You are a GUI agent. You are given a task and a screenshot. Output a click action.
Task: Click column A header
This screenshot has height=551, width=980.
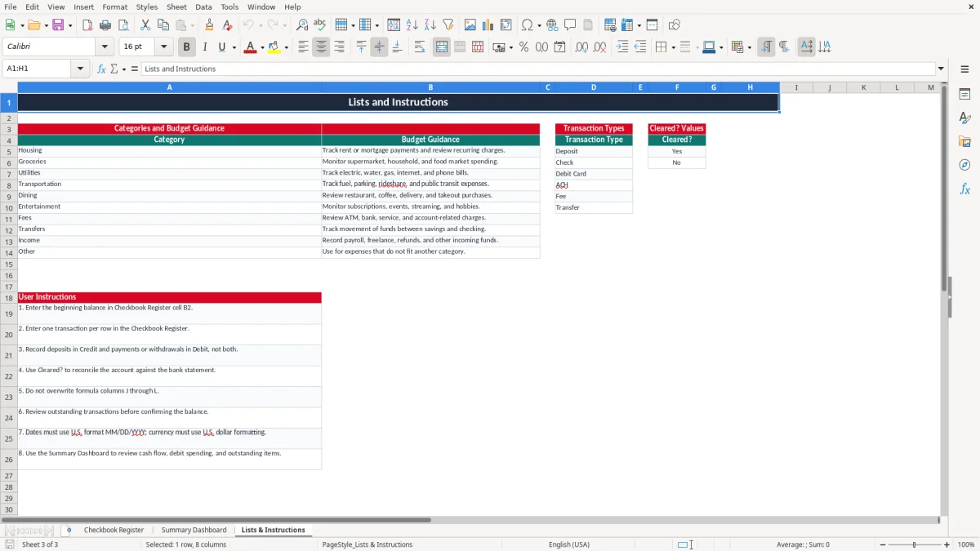pos(169,87)
